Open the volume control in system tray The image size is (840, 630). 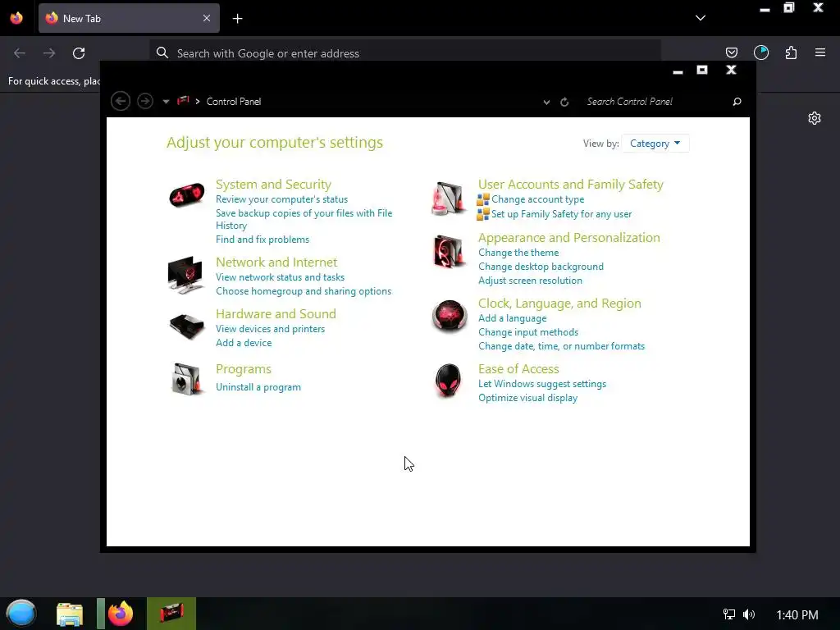[x=749, y=614]
